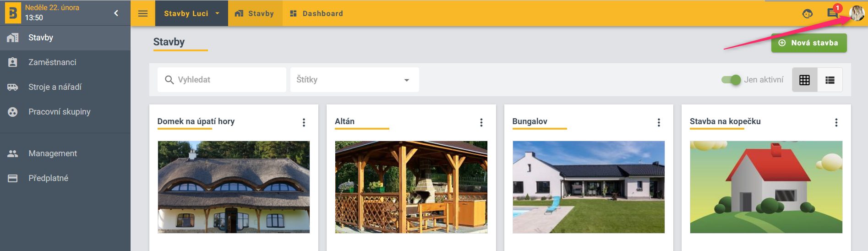This screenshot has width=868, height=251.
Task: Open the support face icon in header
Action: (x=807, y=14)
